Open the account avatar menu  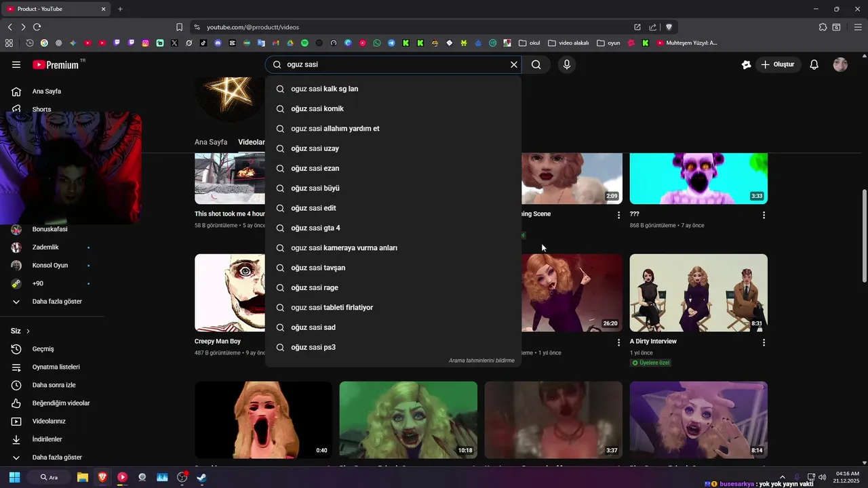pos(840,64)
